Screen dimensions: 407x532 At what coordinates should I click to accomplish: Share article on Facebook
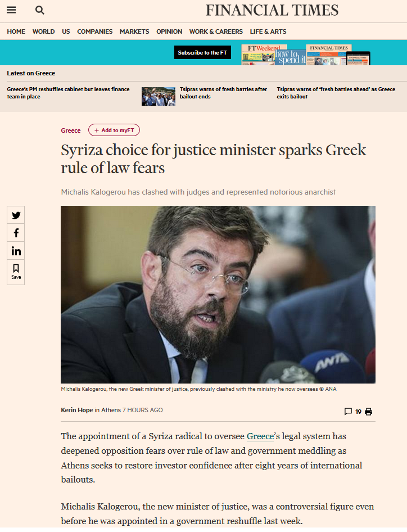[x=16, y=233]
